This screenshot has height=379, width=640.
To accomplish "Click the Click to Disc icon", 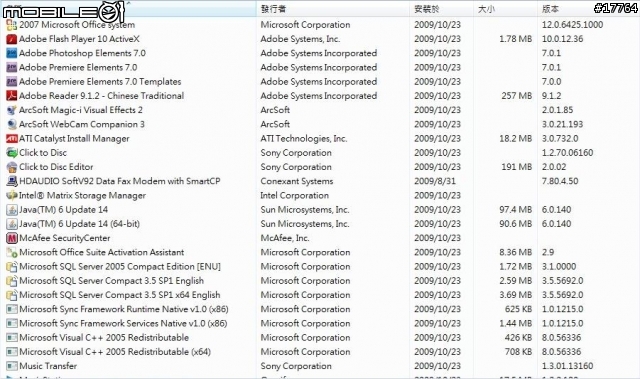I will [x=12, y=153].
